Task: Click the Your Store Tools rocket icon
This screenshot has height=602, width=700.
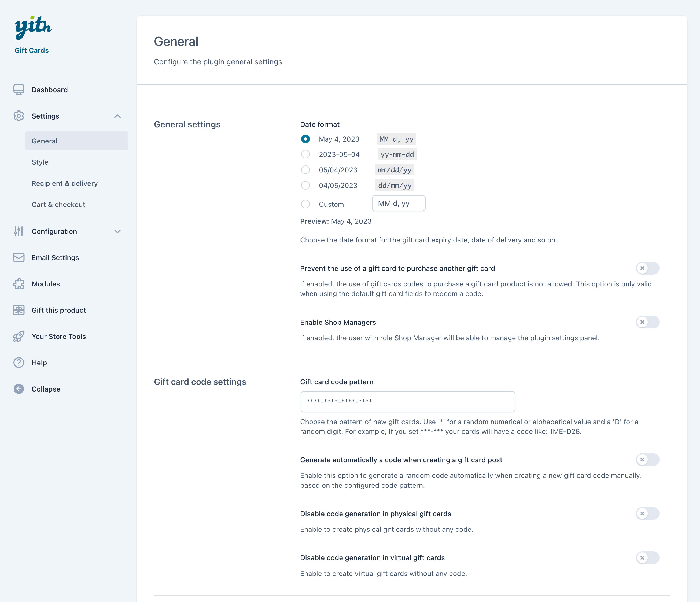Action: [19, 336]
